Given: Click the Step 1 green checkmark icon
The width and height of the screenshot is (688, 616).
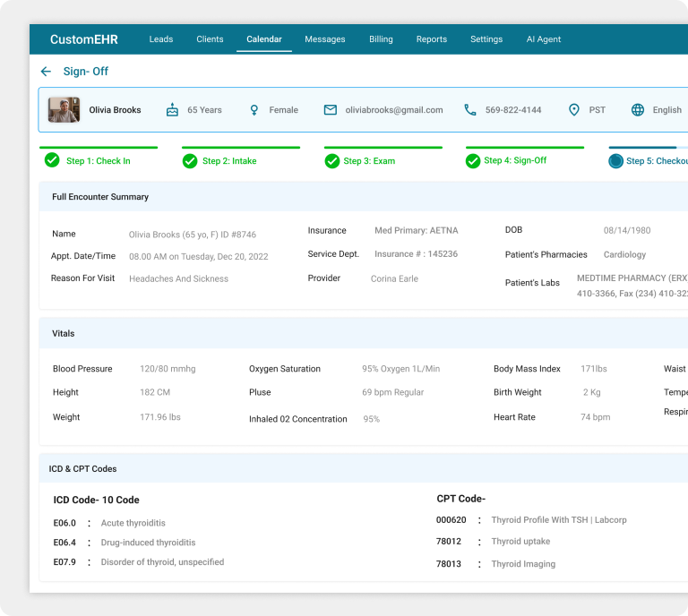Looking at the screenshot, I should [52, 160].
